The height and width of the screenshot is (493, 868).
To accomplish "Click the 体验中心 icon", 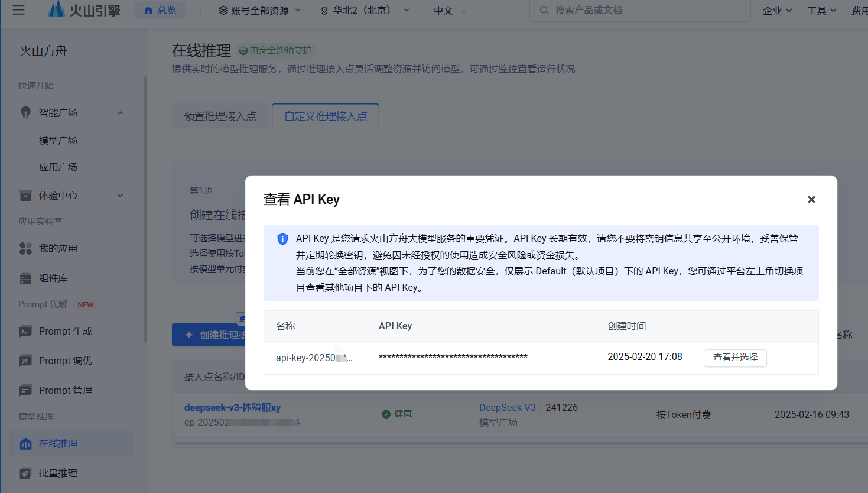I will [25, 195].
